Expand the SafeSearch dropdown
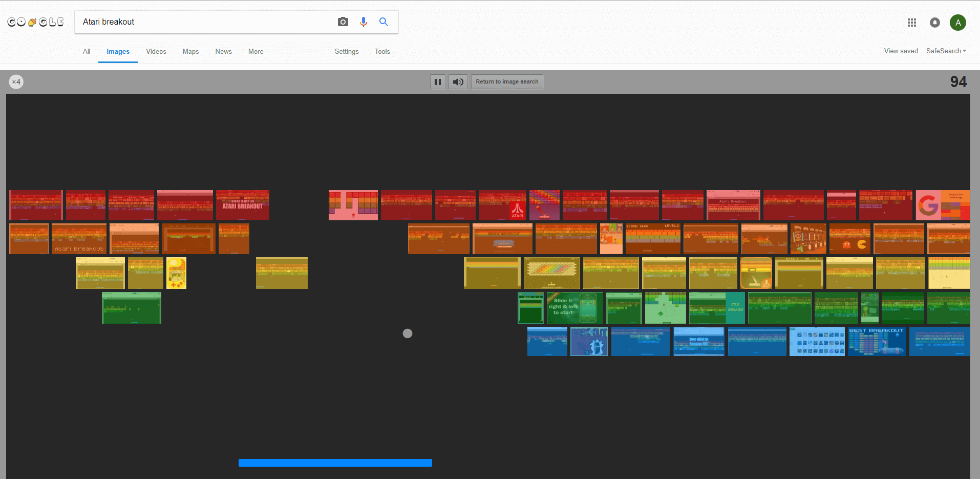Viewport: 980px width, 479px height. (x=946, y=51)
